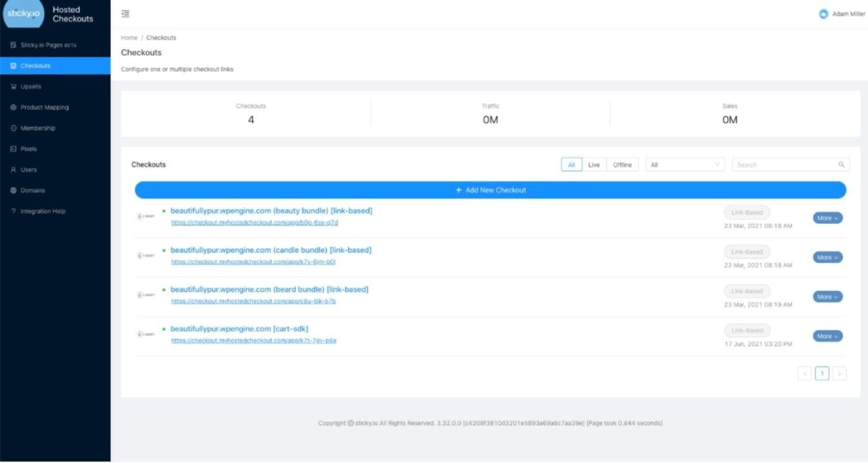Click the sticky.io logo
Screen dimensions: 868x463
tap(24, 14)
